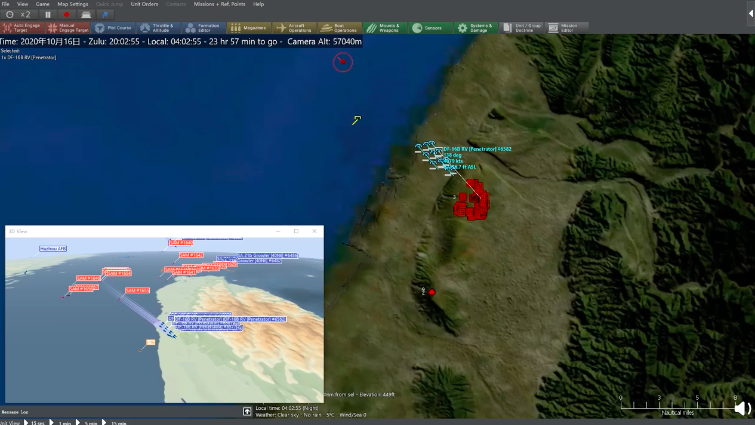The image size is (755, 425).
Task: Open the Game menu
Action: coord(42,4)
